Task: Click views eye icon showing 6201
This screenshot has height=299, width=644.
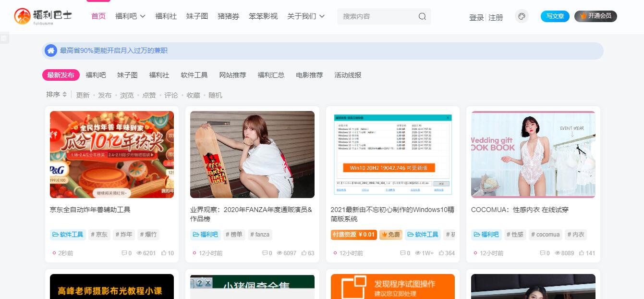Action: click(x=139, y=253)
